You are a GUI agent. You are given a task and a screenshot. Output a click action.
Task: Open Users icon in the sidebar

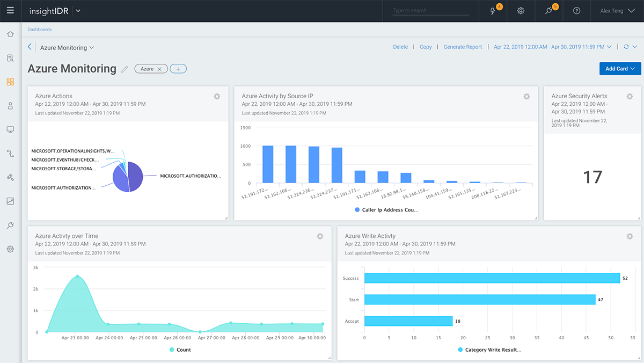pyautogui.click(x=10, y=106)
